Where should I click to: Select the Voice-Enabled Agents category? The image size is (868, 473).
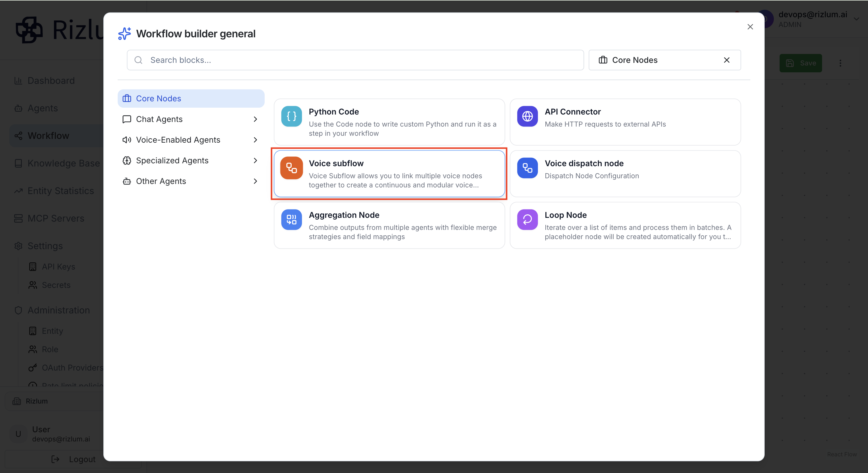[191, 140]
